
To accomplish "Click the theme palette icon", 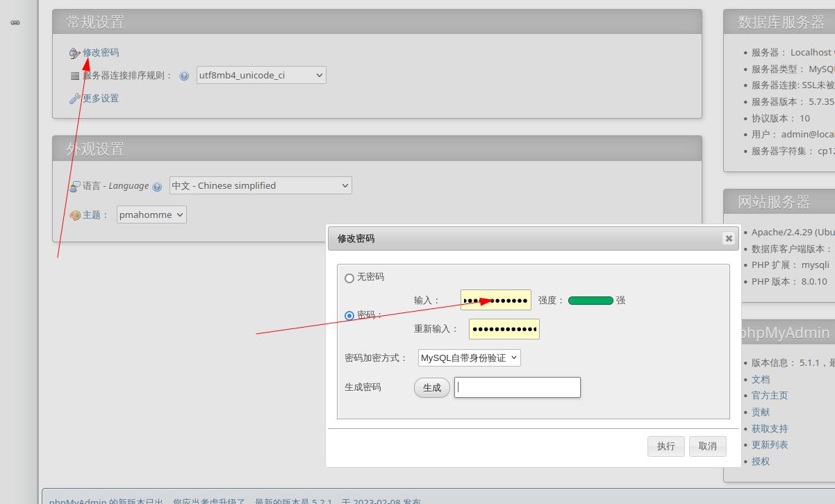I will (74, 215).
